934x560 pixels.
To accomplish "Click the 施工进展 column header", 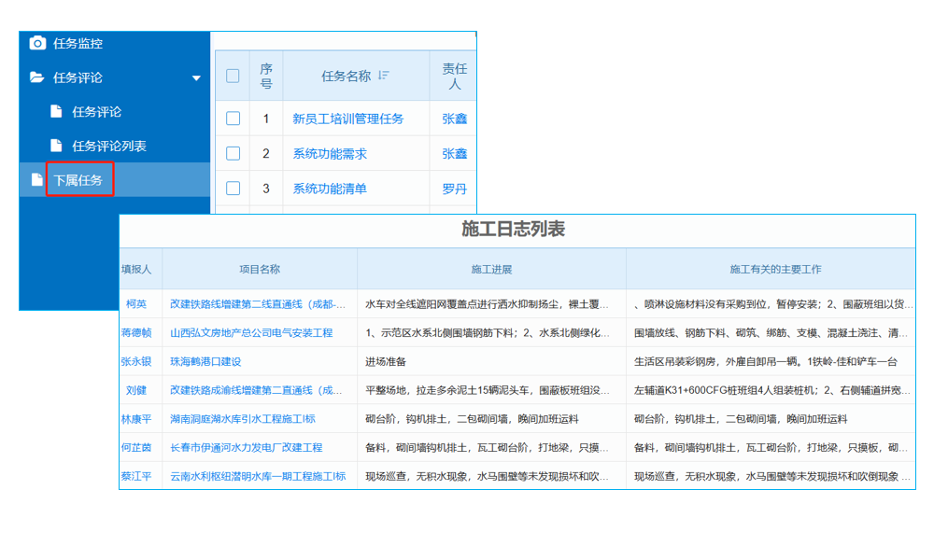I will (x=492, y=268).
